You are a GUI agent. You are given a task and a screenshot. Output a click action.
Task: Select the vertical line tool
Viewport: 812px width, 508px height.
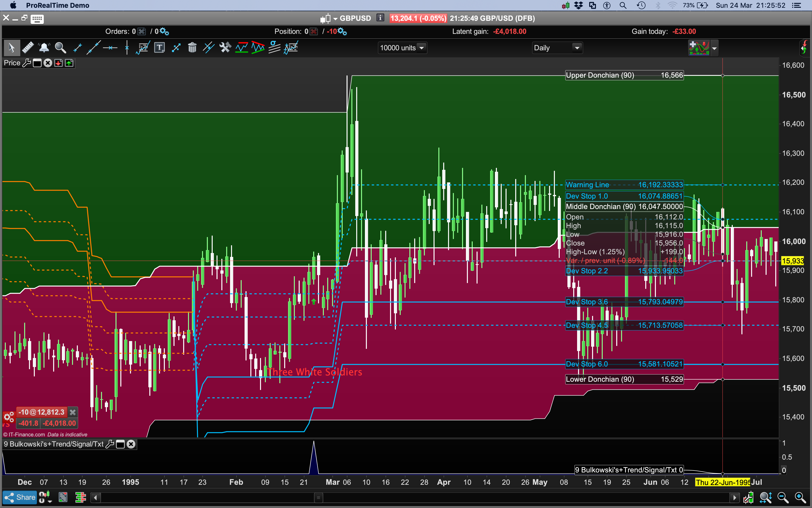point(127,48)
